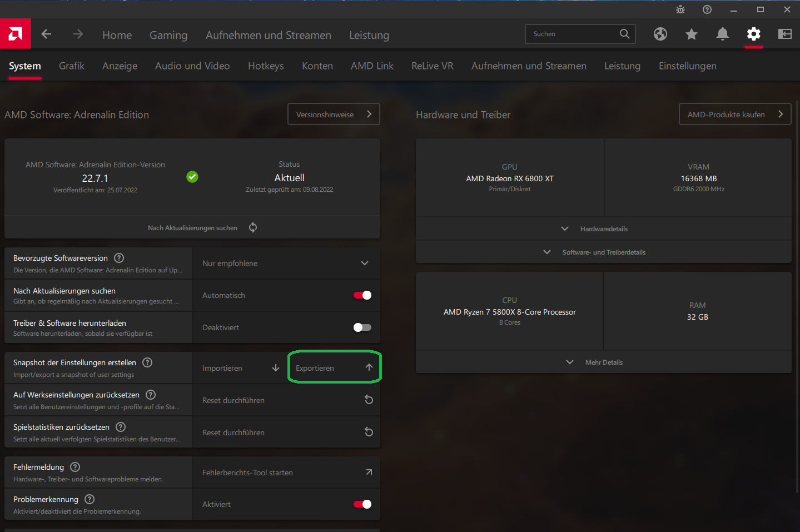Image resolution: width=800 pixels, height=532 pixels.
Task: Click refresh icon next to Nach Aktualisierungen suchen
Action: coord(253,227)
